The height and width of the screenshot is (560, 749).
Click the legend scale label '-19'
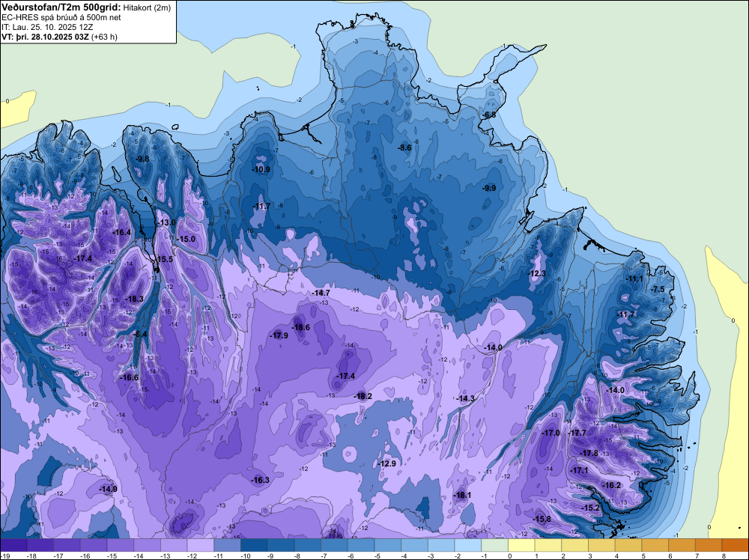tap(4, 556)
